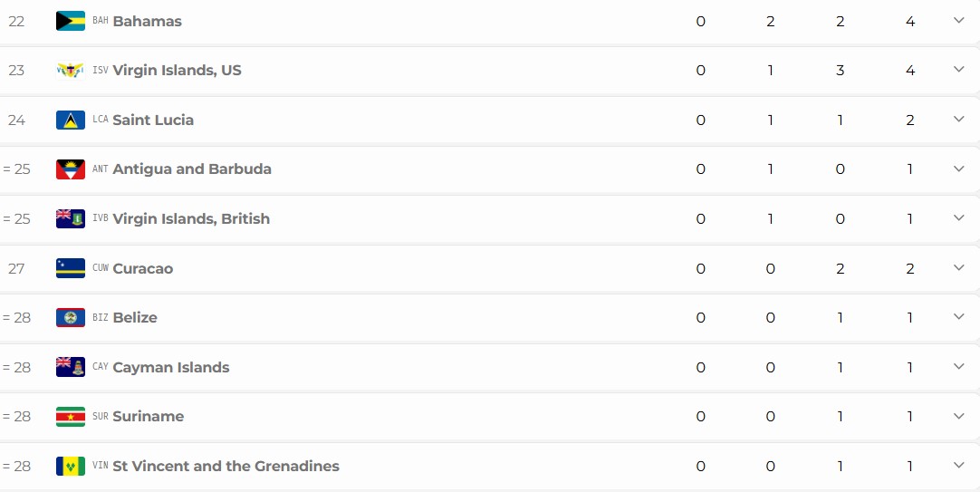This screenshot has width=980, height=492.
Task: Click the Belize country name
Action: click(x=135, y=317)
